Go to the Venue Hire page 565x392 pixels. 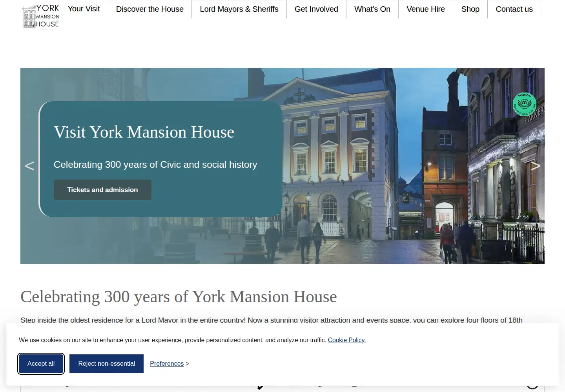click(426, 9)
